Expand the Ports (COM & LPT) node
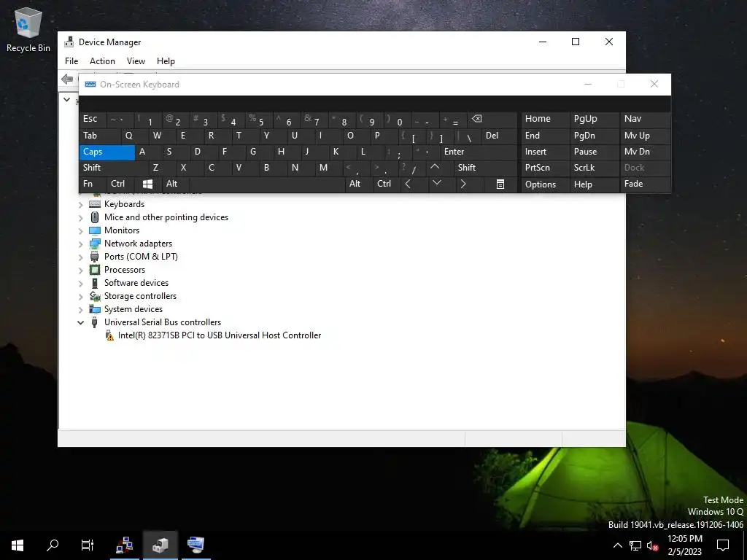The height and width of the screenshot is (560, 747). (80, 257)
